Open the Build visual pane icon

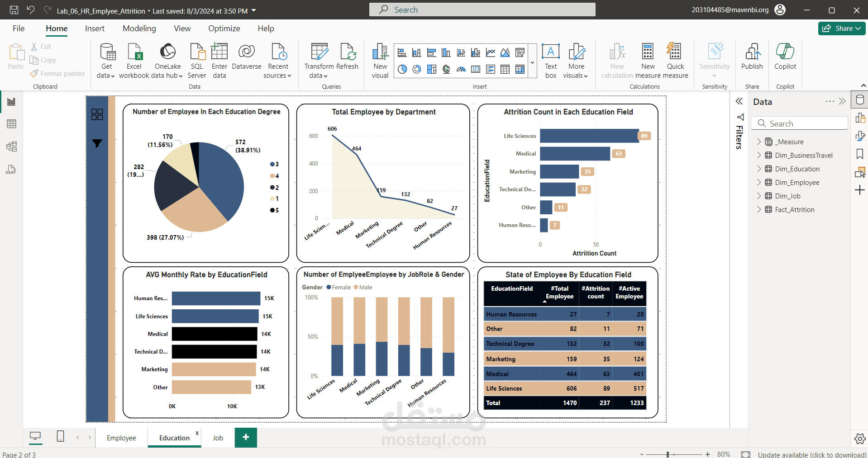tap(860, 118)
